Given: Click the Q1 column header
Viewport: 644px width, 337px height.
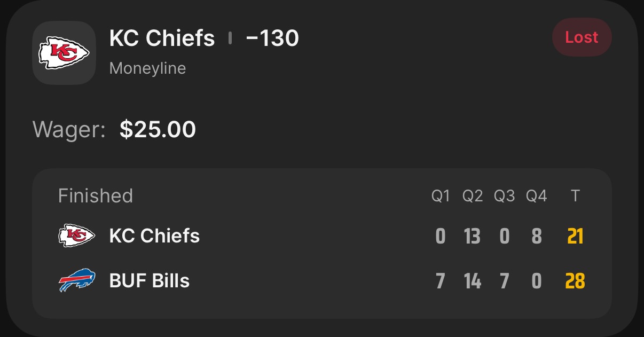Looking at the screenshot, I should 441,197.
